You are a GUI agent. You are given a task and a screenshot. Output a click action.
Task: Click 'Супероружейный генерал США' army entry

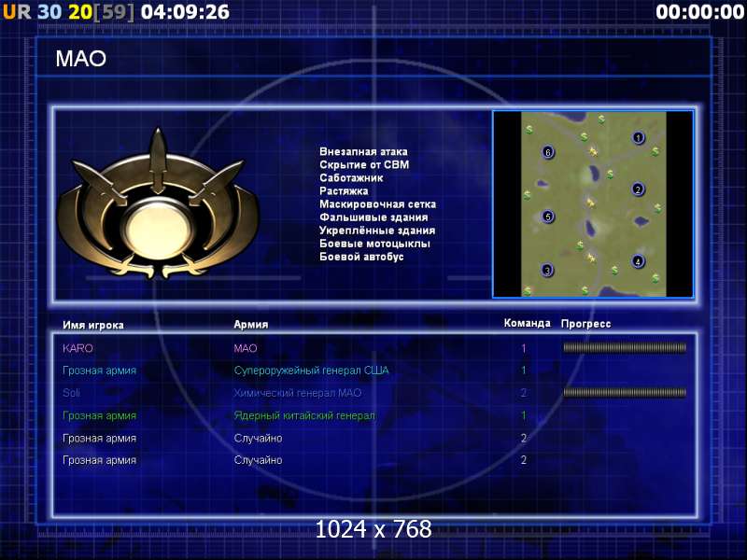point(311,371)
